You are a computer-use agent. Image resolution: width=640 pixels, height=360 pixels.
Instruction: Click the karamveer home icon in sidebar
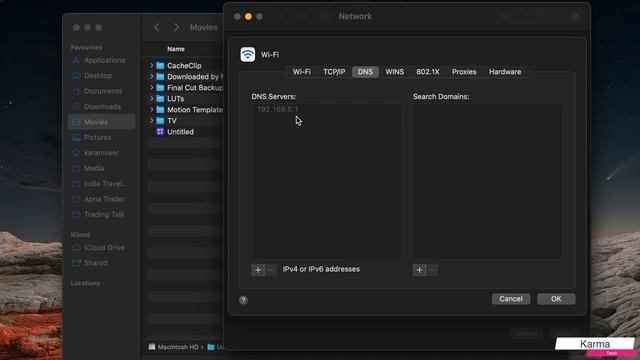pos(76,153)
